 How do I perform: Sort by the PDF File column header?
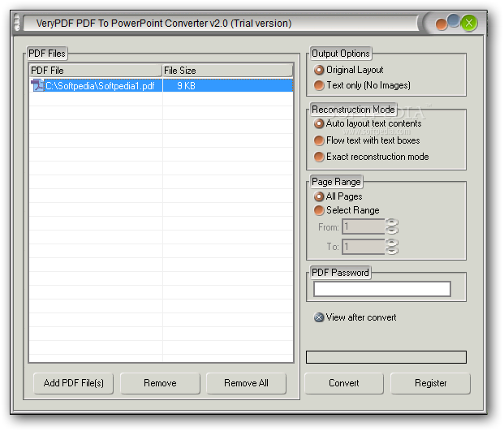pos(96,71)
